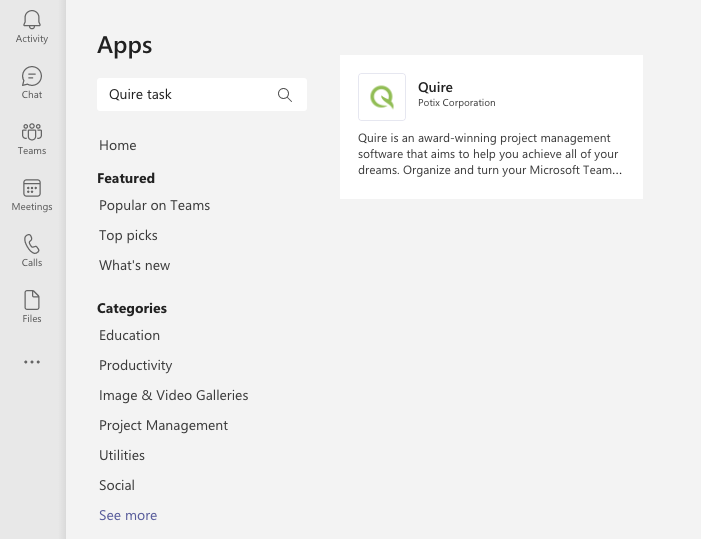The height and width of the screenshot is (539, 701).
Task: Open the Meetings calendar icon
Action: point(32,188)
